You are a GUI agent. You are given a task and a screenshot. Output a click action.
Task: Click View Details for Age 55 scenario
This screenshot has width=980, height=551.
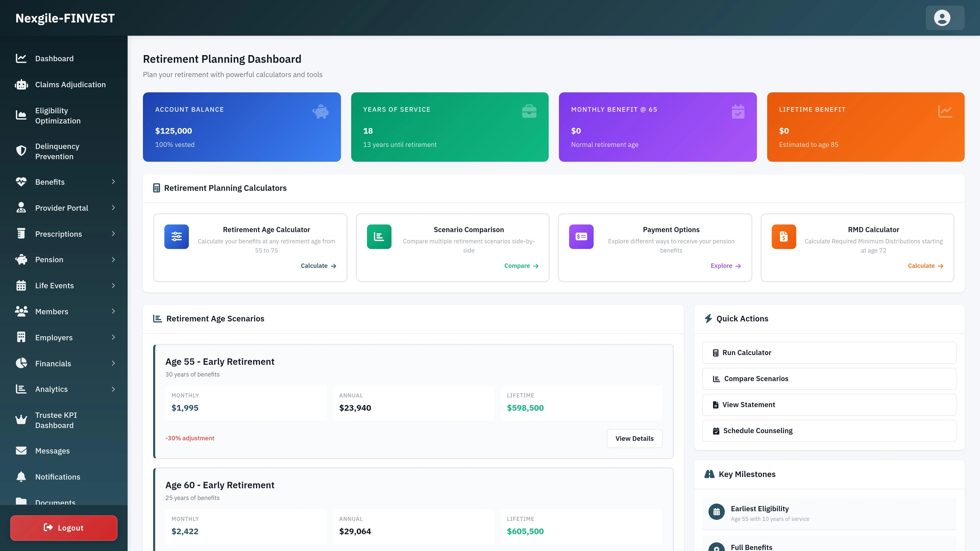coord(634,439)
